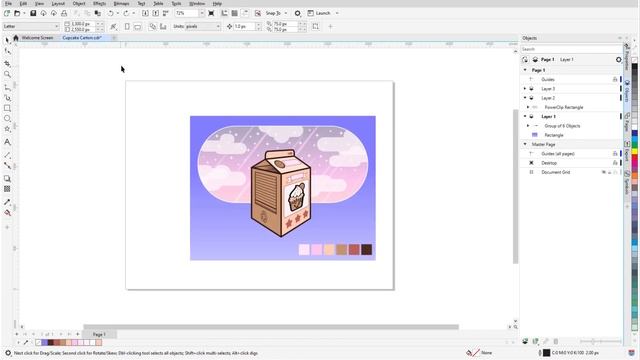Click the yellow swatch in color palette
Viewport: 640px width, 360px height.
pos(634,151)
